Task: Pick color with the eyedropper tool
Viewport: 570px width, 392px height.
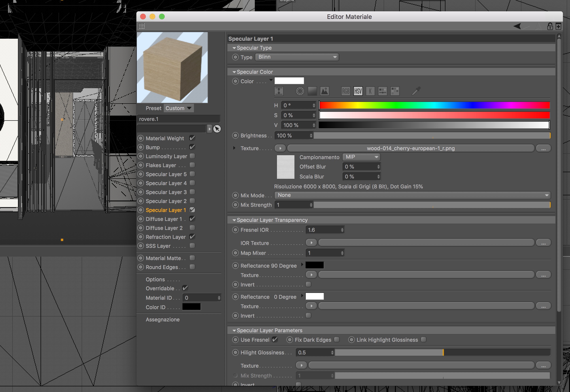Action: pyautogui.click(x=416, y=91)
